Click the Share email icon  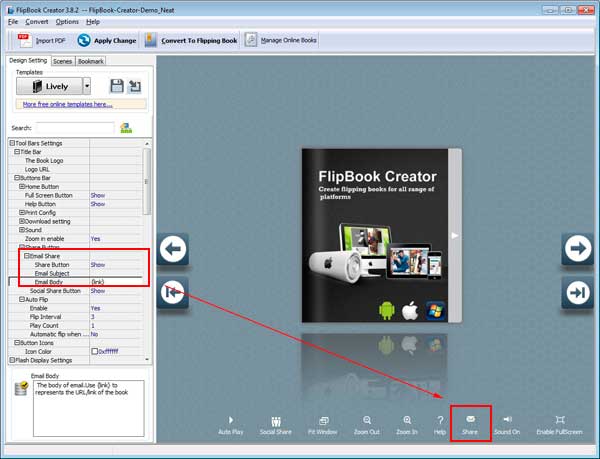click(470, 419)
